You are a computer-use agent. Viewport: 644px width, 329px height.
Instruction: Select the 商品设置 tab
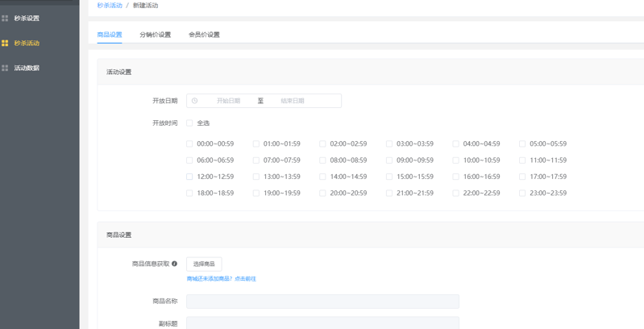[110, 35]
